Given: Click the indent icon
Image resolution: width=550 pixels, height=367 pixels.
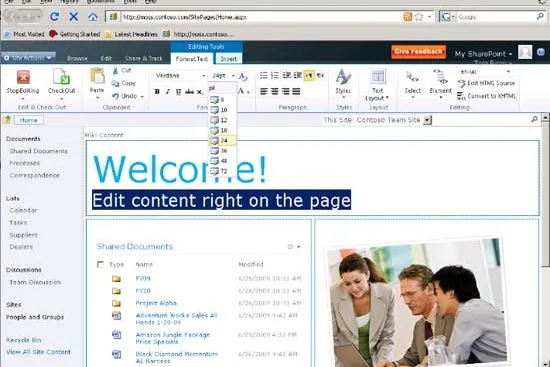Looking at the screenshot, I should click(x=297, y=75).
